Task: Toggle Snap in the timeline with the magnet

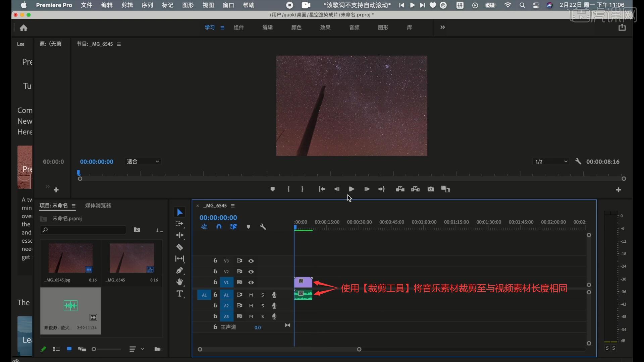Action: (x=219, y=227)
